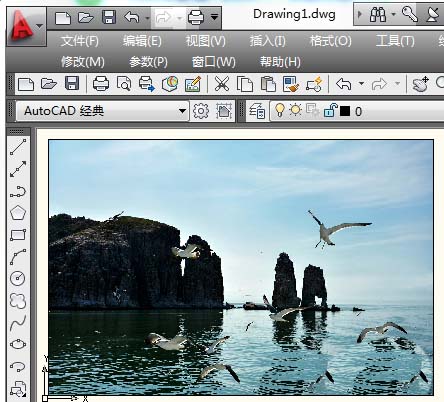Open the AutoCAD application menu button
Image resolution: width=444 pixels, height=402 pixels.
tap(26, 27)
